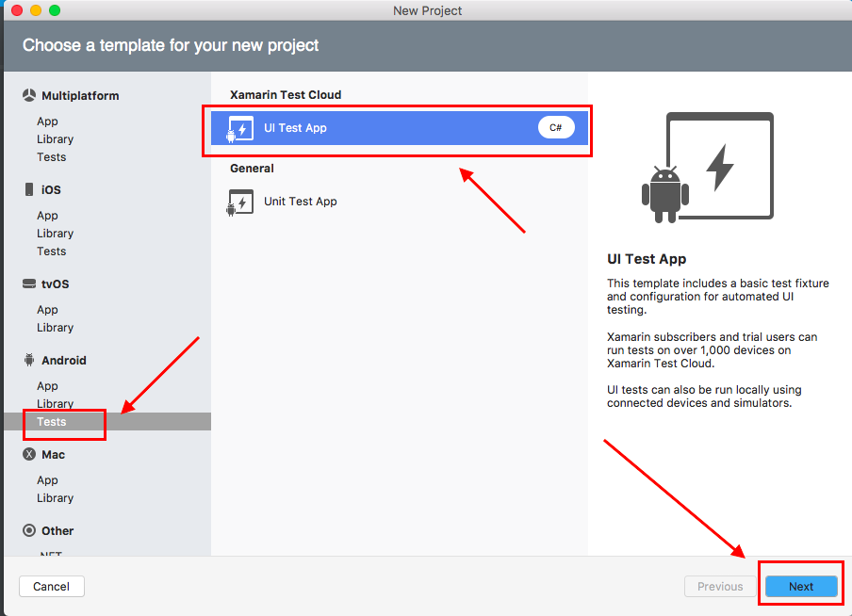Select Library under Multiplatform
The image size is (852, 616).
(x=55, y=139)
